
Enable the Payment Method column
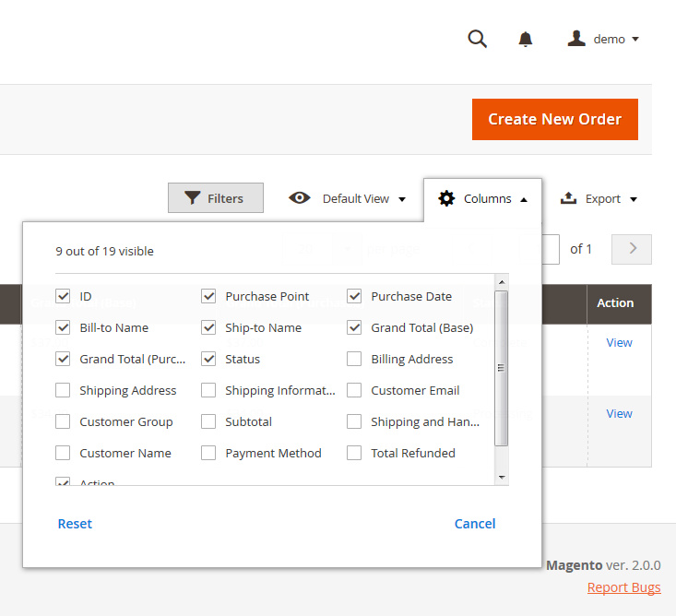click(208, 453)
